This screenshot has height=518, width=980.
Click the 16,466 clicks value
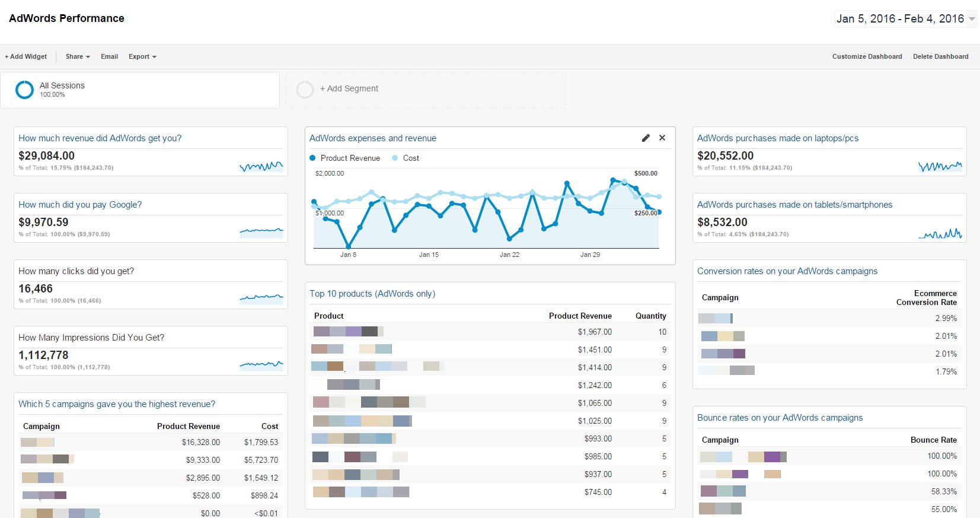[x=36, y=288]
